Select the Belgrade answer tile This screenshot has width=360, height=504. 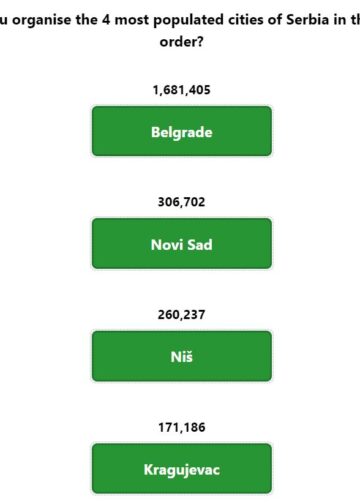182,131
